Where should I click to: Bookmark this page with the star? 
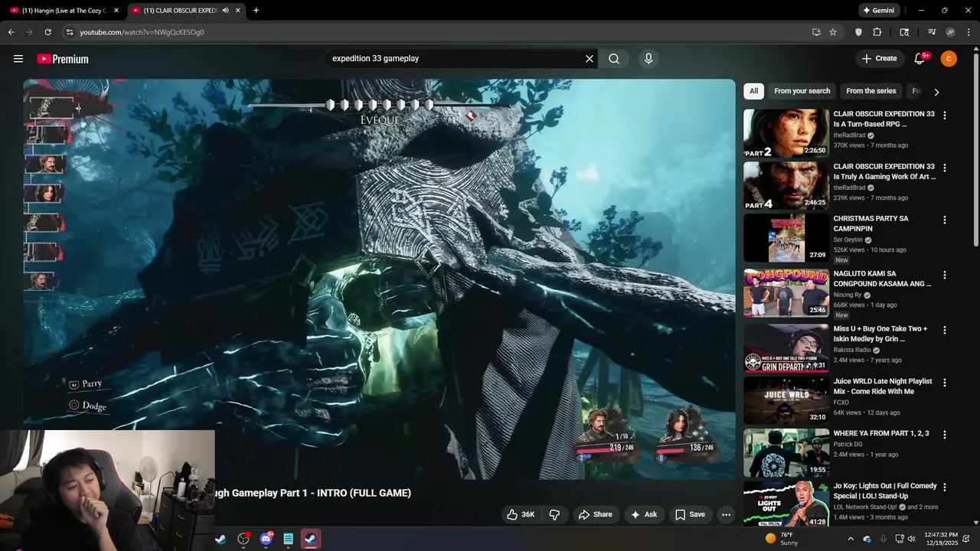[833, 32]
